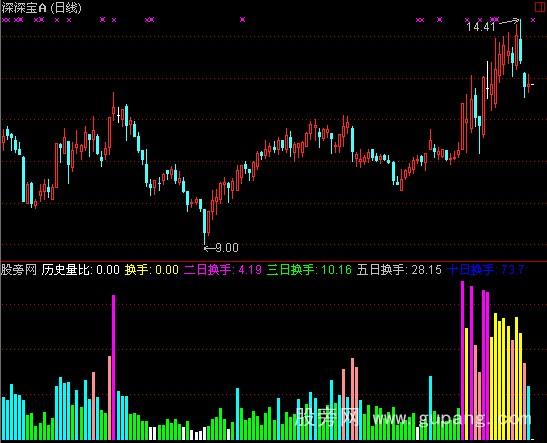Screen dimensions: 547x443
Task: Click the yellow 换手: 0.00 indicator value
Action: [152, 270]
